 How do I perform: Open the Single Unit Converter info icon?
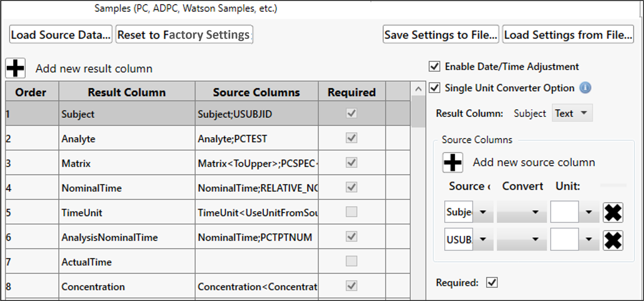pos(585,88)
